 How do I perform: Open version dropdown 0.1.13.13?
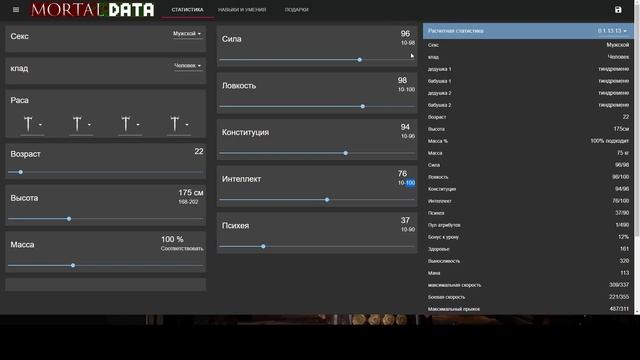point(612,31)
